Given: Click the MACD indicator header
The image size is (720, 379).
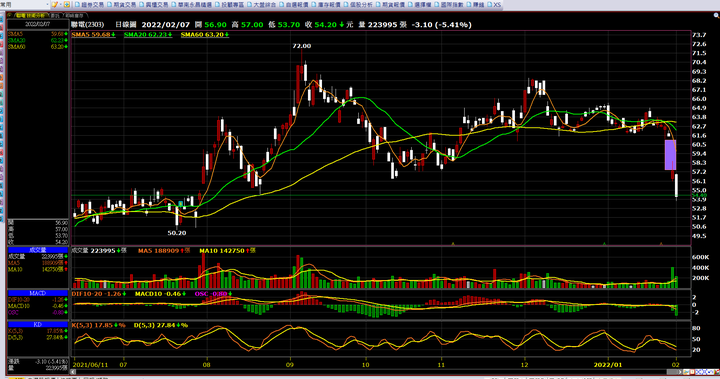Looking at the screenshot, I should click(x=38, y=293).
